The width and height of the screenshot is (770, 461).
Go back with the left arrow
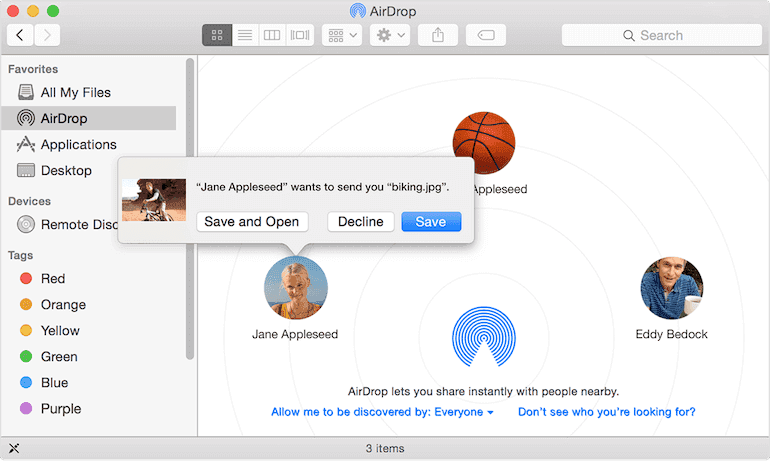point(20,35)
